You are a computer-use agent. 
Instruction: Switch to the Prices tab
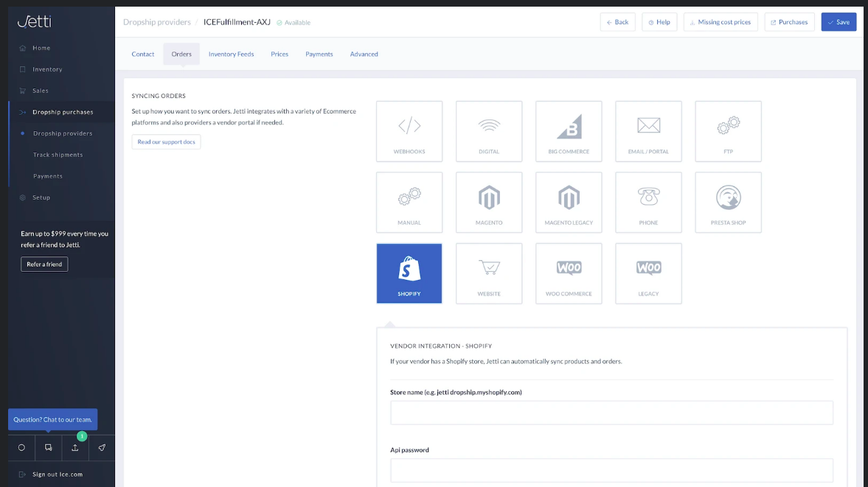click(280, 55)
